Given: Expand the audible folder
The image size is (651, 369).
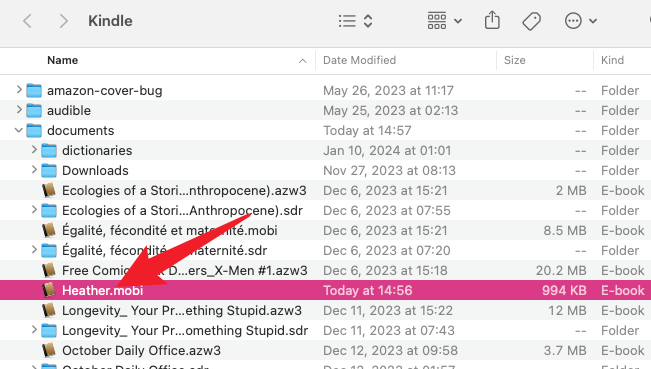Looking at the screenshot, I should coord(19,110).
